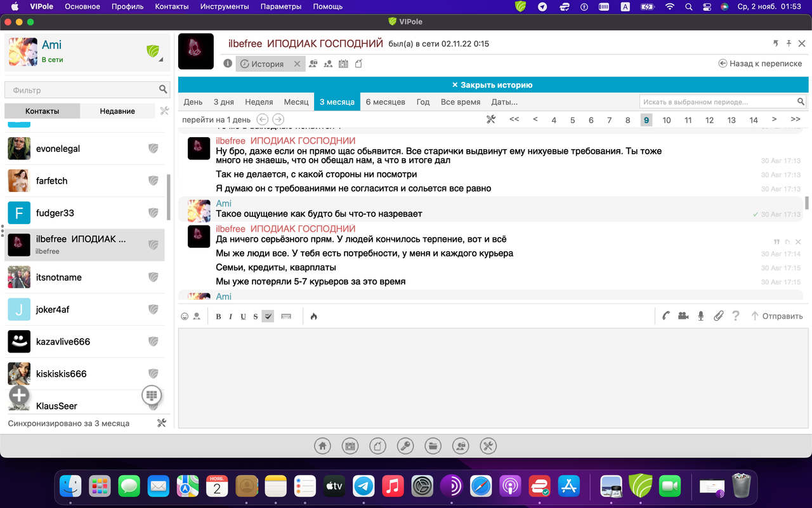Open the organizer calendar icon in header toolbar

(x=343, y=63)
